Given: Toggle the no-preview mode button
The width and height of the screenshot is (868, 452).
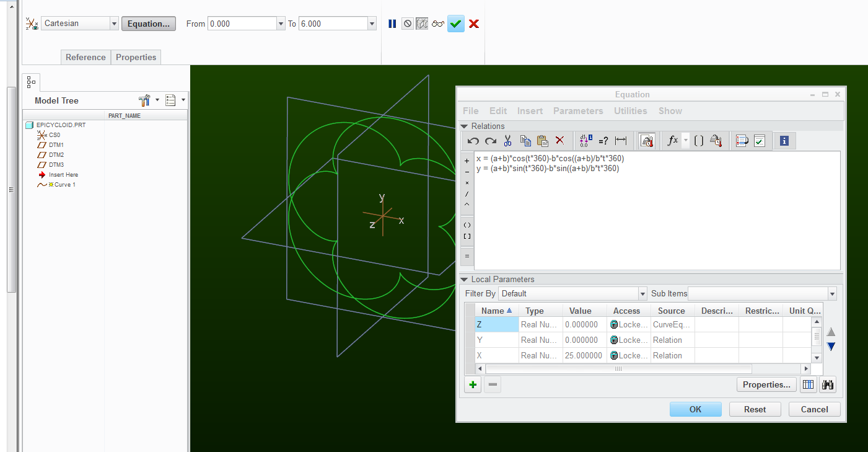Looking at the screenshot, I should (407, 24).
